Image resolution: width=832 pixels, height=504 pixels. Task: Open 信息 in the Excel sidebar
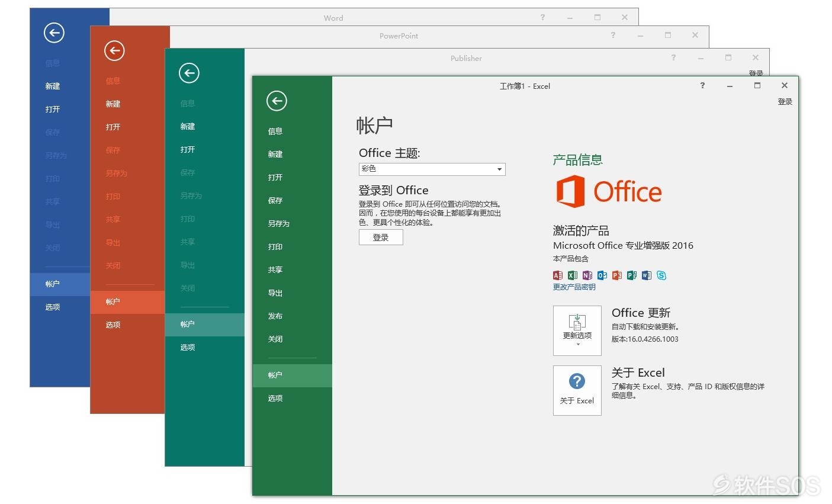point(275,131)
